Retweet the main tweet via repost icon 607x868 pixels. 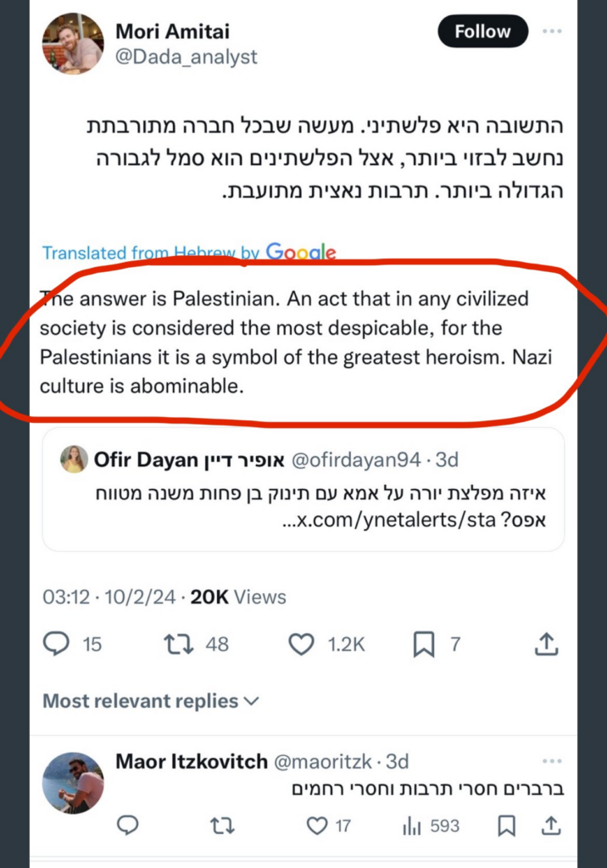pyautogui.click(x=179, y=644)
